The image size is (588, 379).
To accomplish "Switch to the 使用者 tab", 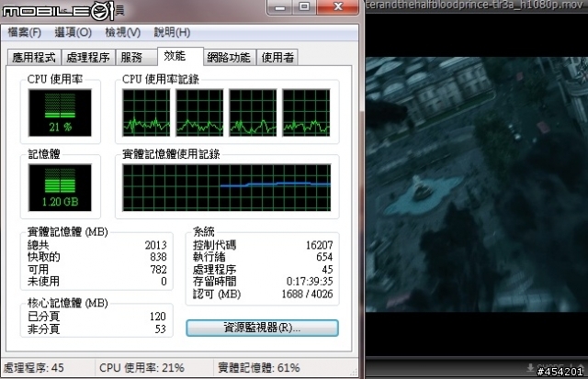I will pyautogui.click(x=277, y=57).
